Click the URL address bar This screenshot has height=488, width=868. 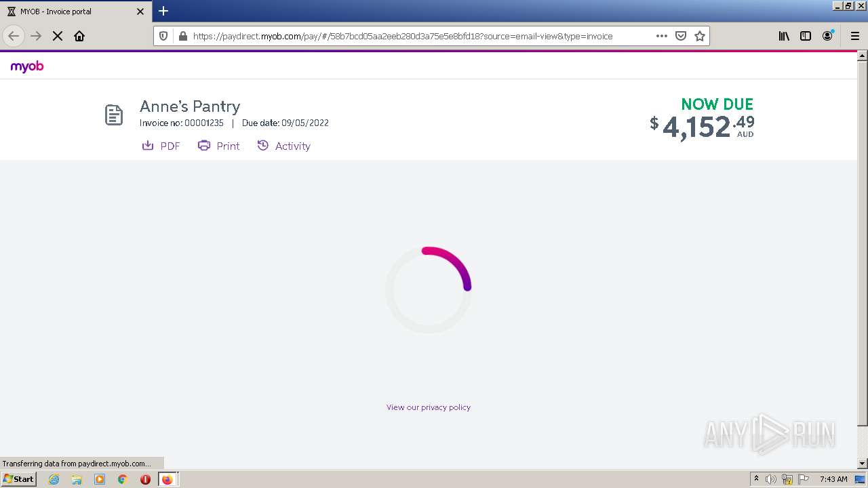[403, 36]
